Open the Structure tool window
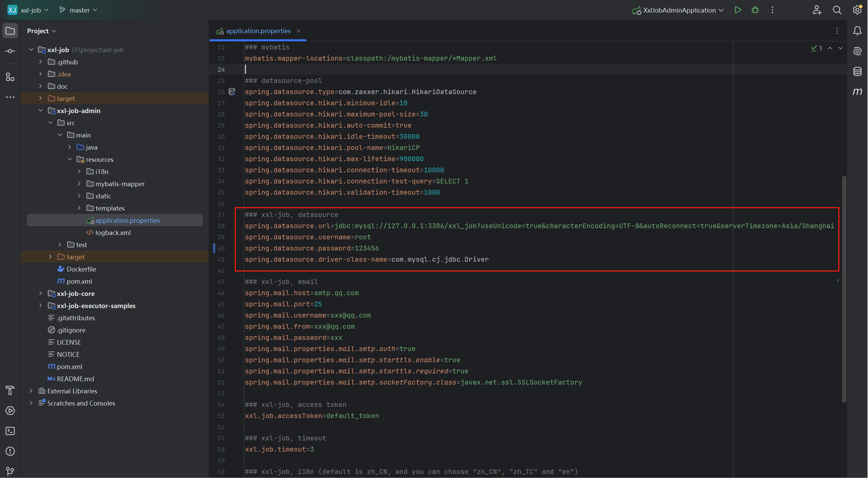The image size is (868, 478). coord(10,77)
